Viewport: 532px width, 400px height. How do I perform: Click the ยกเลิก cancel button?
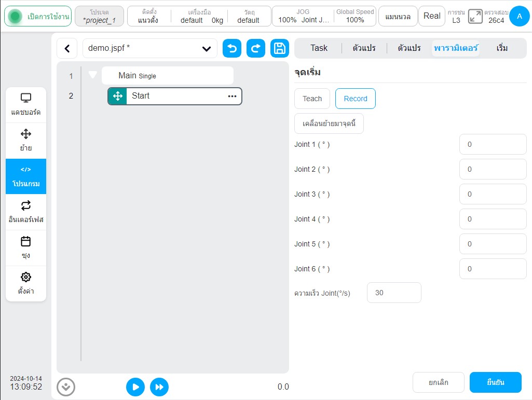(439, 382)
